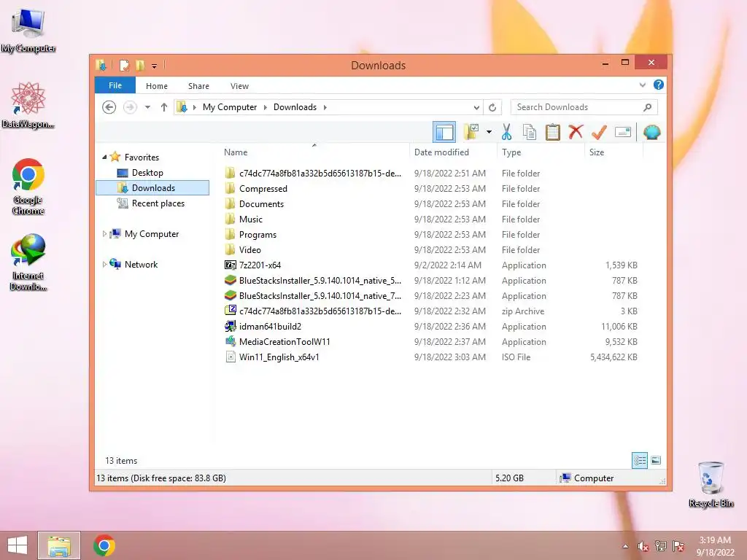The height and width of the screenshot is (560, 747).
Task: Open folder options from the toolbar
Action: (x=471, y=132)
